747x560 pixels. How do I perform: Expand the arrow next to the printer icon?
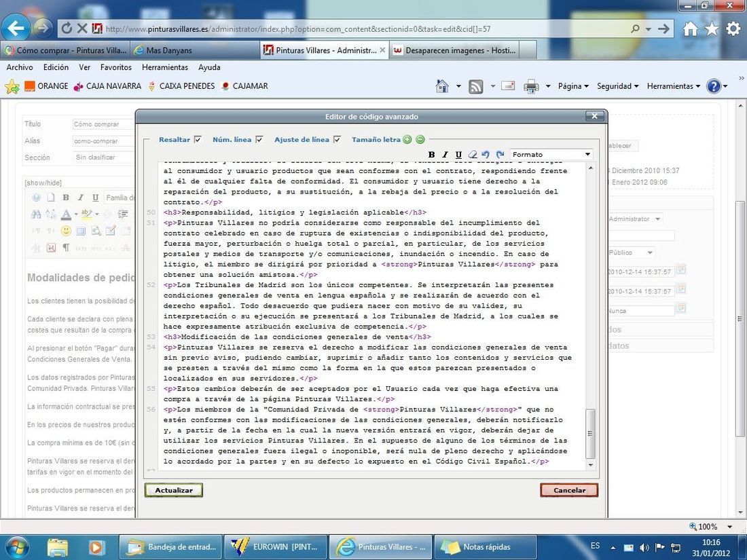pyautogui.click(x=548, y=87)
